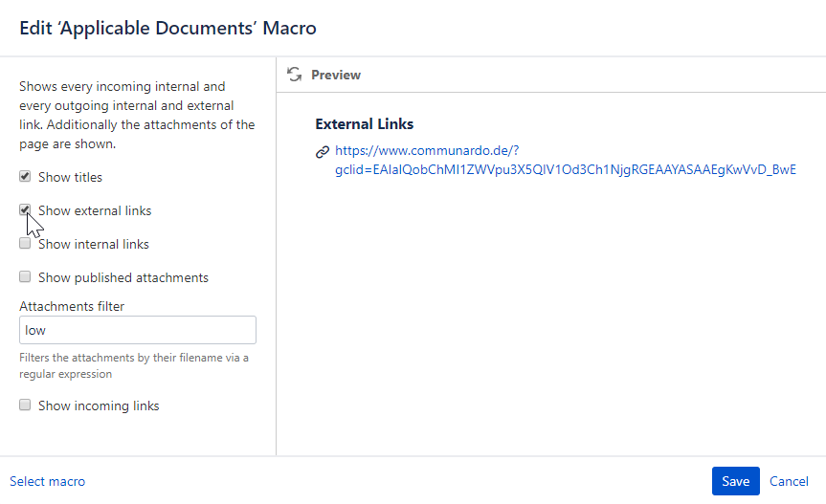This screenshot has height=504, width=826.
Task: Click the chain link icon beside the URL
Action: (323, 151)
